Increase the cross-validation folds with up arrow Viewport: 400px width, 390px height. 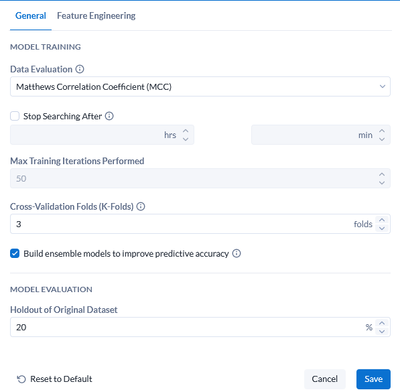pyautogui.click(x=382, y=220)
